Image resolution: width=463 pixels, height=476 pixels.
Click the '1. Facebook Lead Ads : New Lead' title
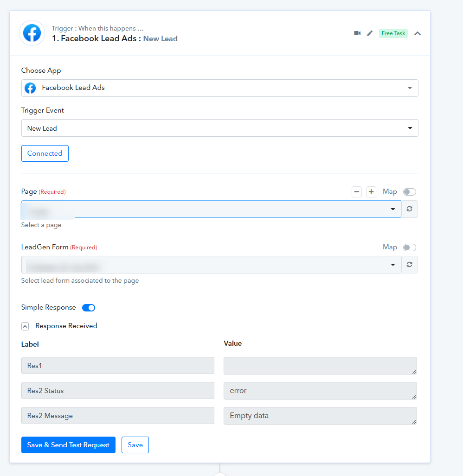(115, 38)
